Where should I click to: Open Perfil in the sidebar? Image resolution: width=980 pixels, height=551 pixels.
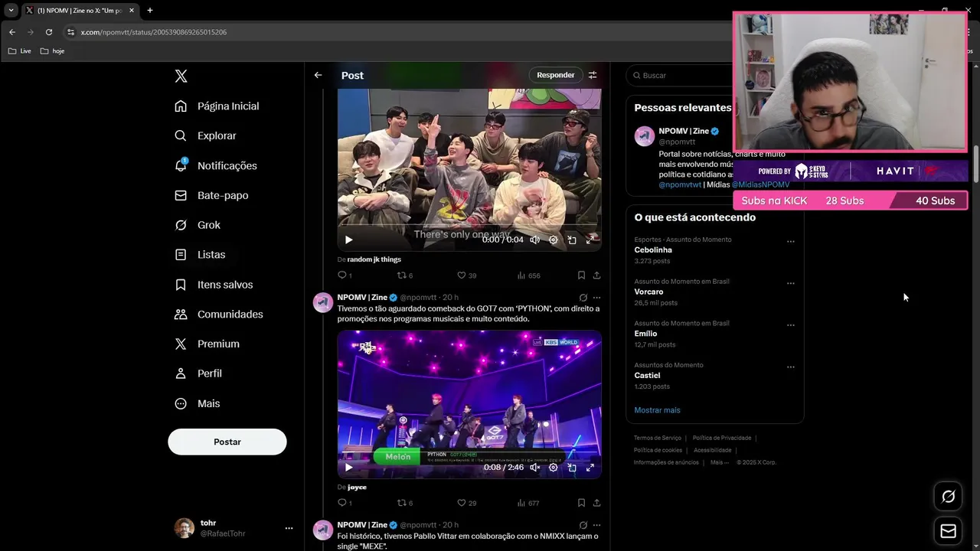[x=198, y=373]
